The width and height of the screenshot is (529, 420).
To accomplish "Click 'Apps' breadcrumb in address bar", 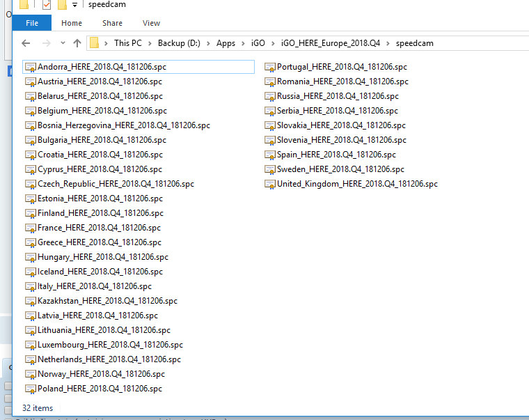I will (x=226, y=43).
